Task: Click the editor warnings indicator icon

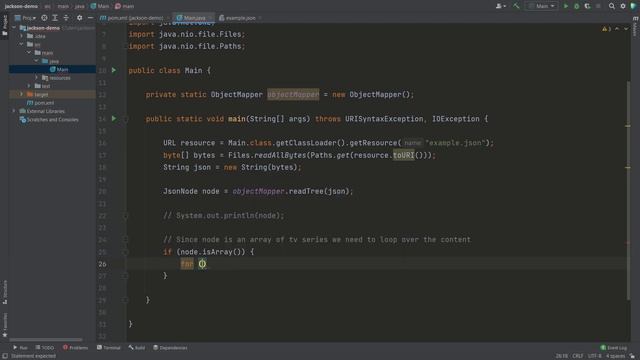Action: click(606, 29)
